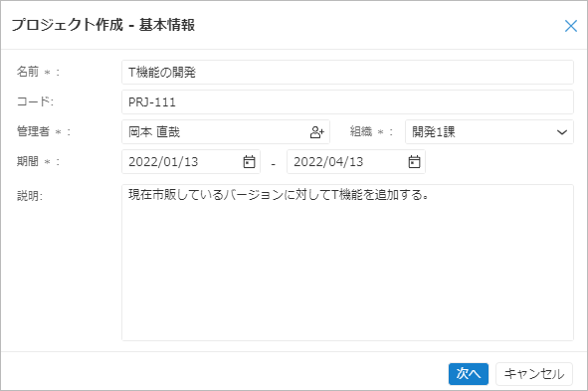Screen dimensions: 588x391
Task: Click the 次へ button
Action: pyautogui.click(x=469, y=374)
